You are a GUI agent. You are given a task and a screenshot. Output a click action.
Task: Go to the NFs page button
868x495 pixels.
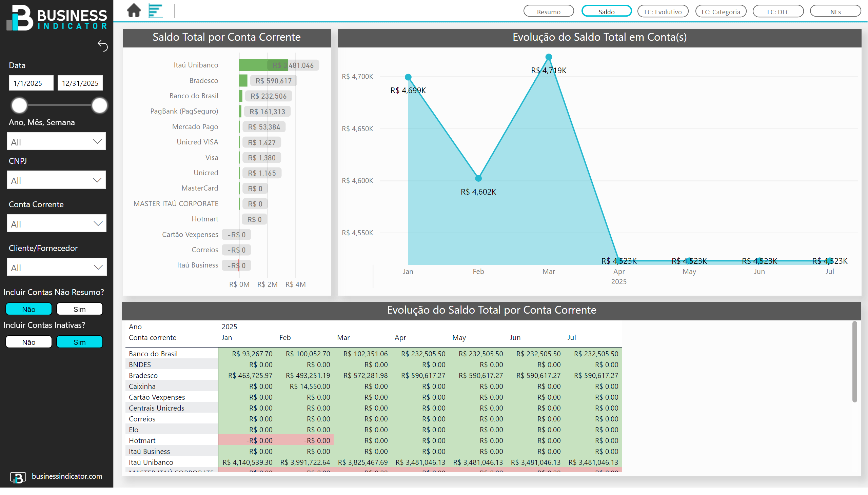[x=835, y=12]
